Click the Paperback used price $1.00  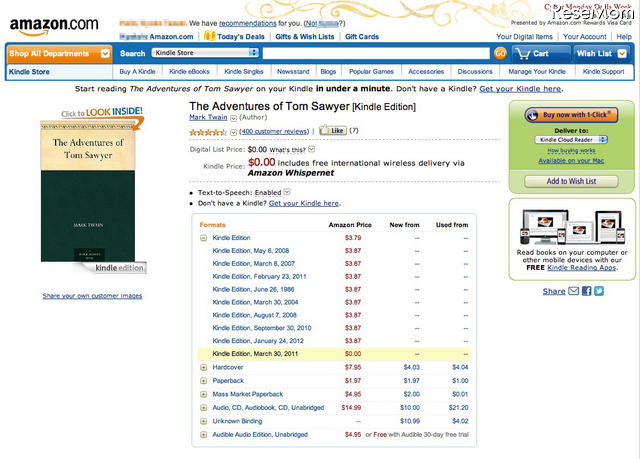click(x=460, y=381)
